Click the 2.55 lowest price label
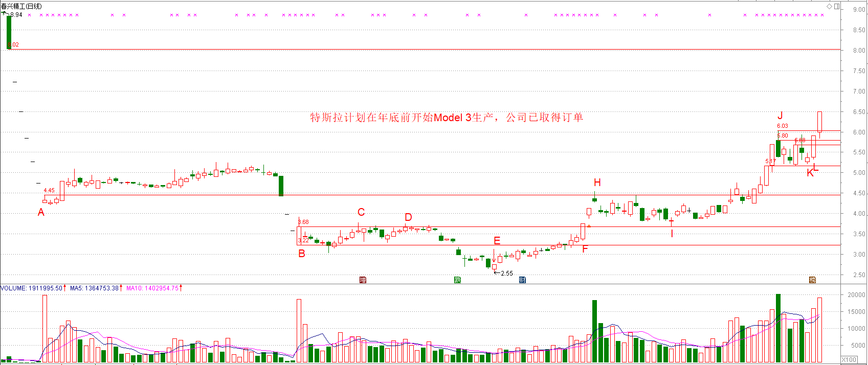This screenshot has width=868, height=365. click(506, 273)
